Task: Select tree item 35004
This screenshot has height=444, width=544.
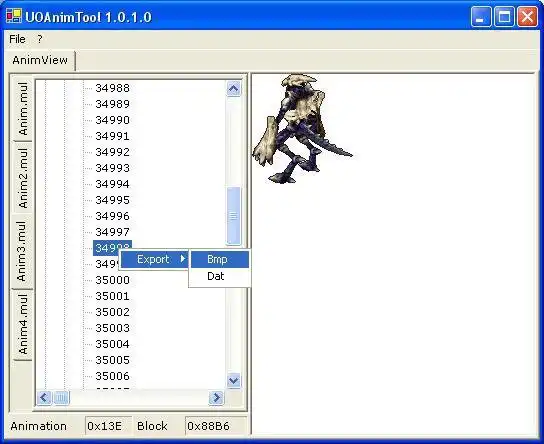Action: (112, 344)
